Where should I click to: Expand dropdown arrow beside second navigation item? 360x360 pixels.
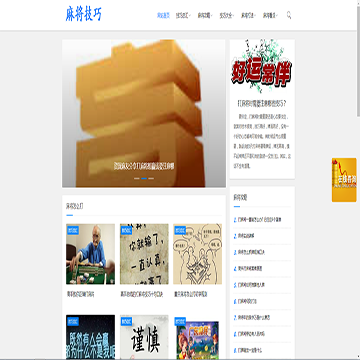[x=190, y=15]
